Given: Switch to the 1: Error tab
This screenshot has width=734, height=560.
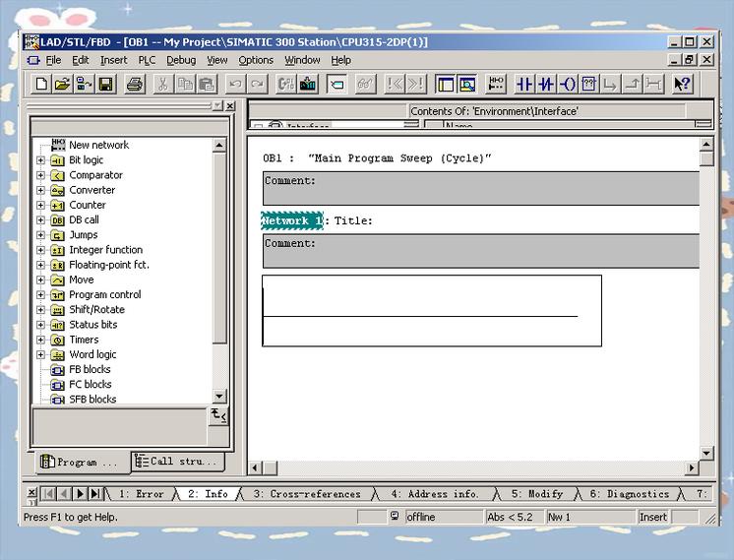Looking at the screenshot, I should point(142,493).
